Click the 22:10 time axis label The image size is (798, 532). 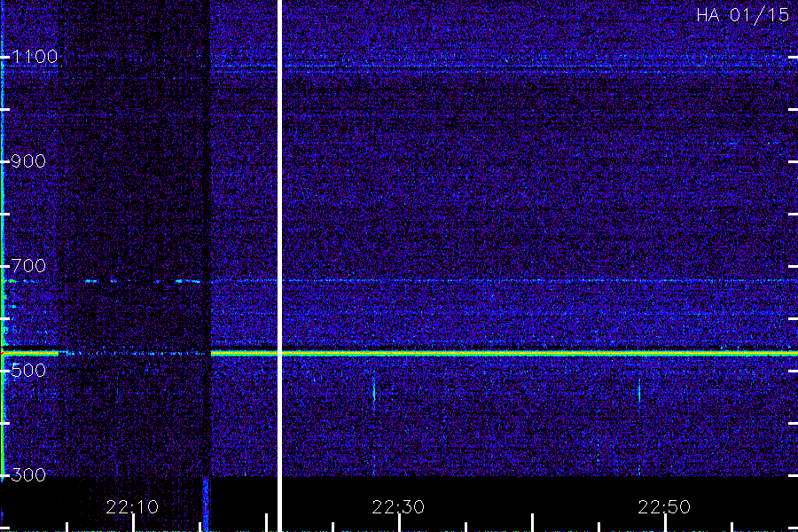pos(132,507)
